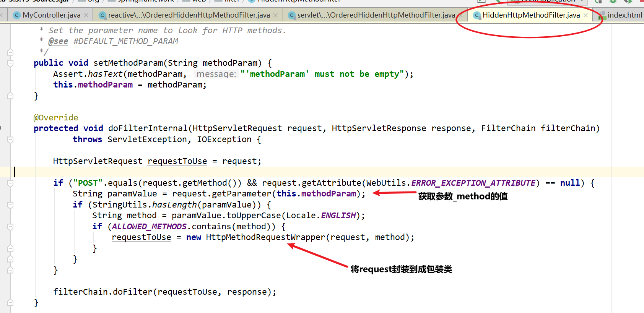
Task: Switch to the MyController.java tab
Action: tap(51, 15)
